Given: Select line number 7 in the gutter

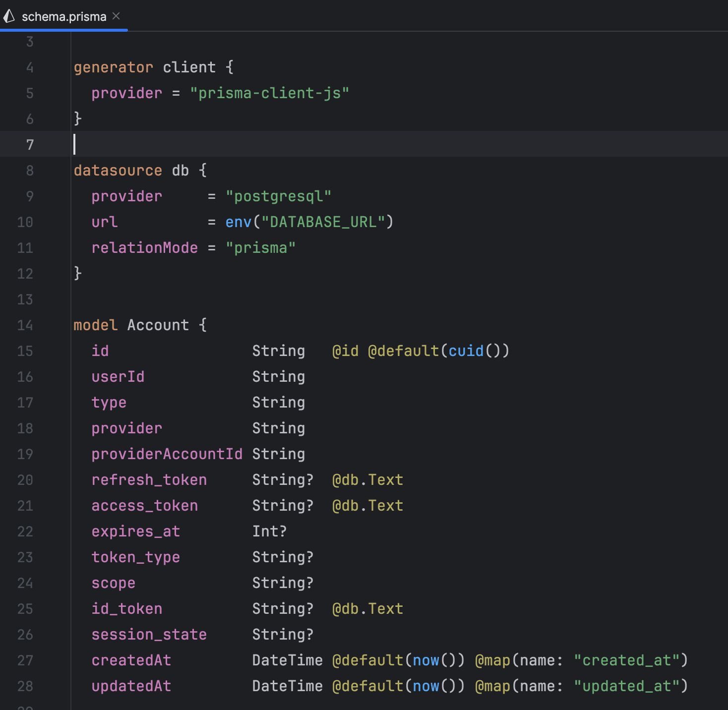Looking at the screenshot, I should 30,145.
